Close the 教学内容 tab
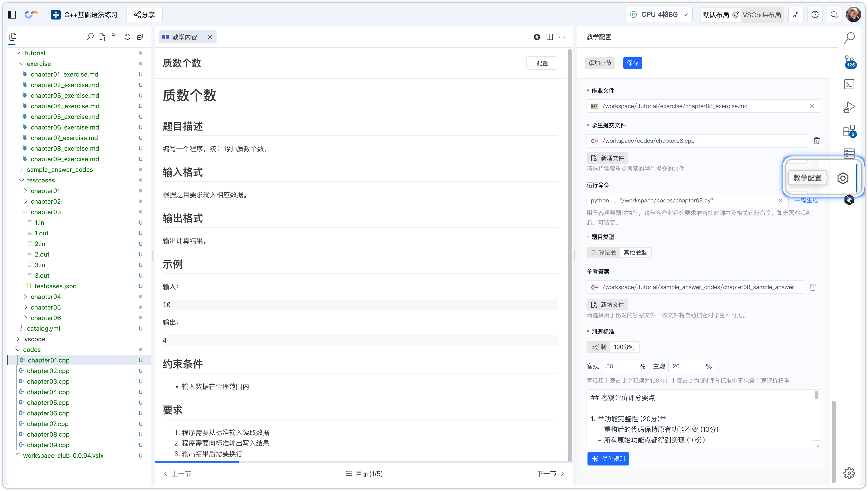868x491 pixels. pos(210,37)
